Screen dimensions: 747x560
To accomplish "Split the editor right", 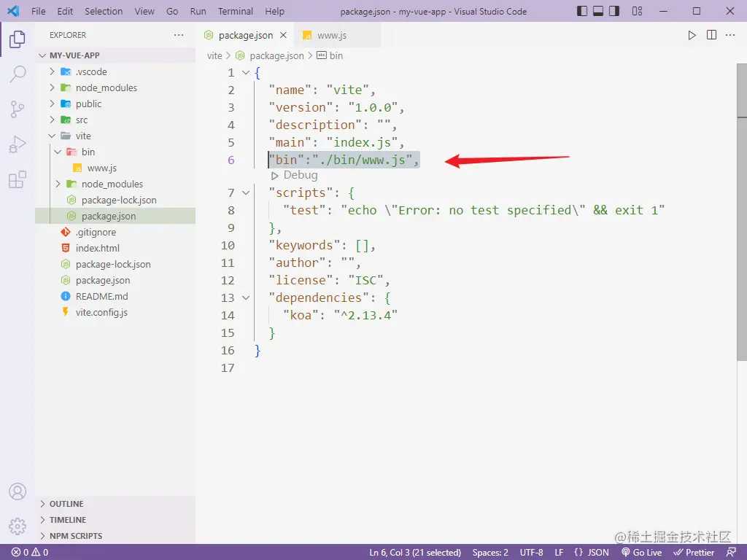I will [711, 35].
